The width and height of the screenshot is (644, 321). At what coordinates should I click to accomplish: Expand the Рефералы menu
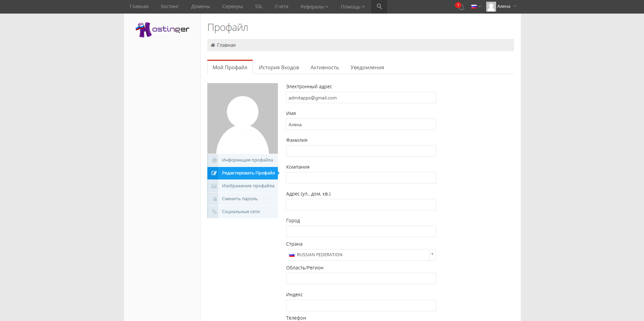(x=314, y=6)
